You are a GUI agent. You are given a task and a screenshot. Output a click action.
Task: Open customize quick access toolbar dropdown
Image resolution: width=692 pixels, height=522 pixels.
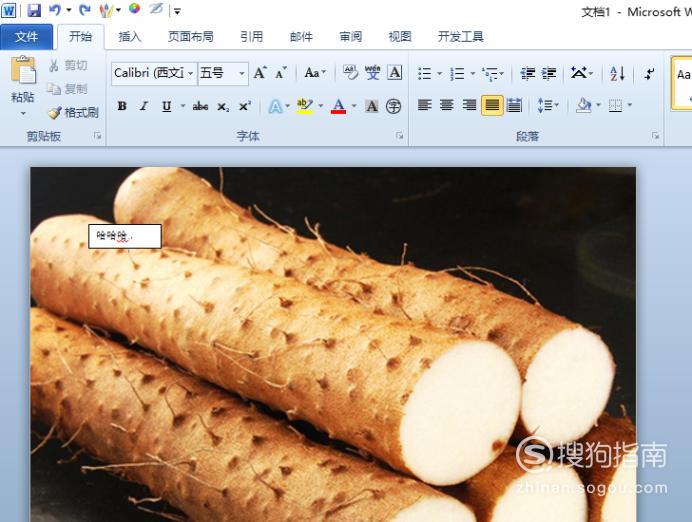177,11
